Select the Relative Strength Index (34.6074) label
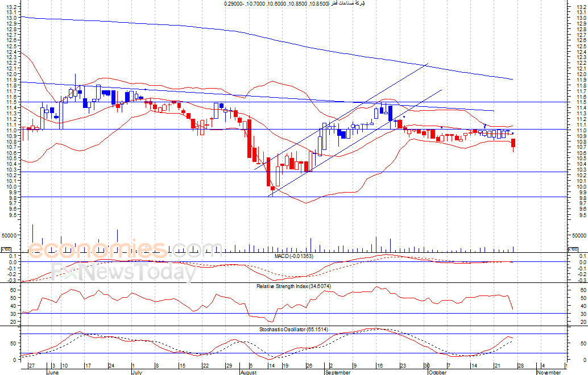This screenshot has height=375, width=588. pos(293,286)
